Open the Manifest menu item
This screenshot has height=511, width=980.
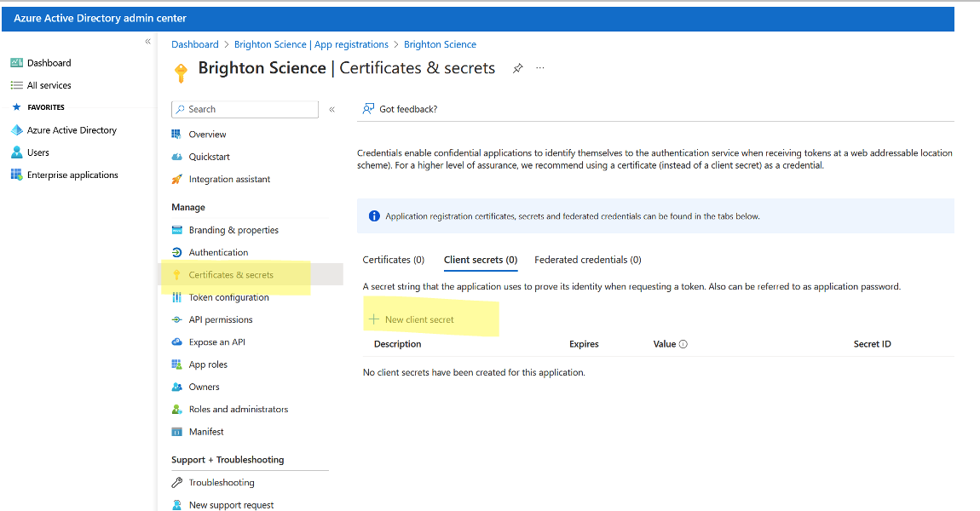pos(206,432)
